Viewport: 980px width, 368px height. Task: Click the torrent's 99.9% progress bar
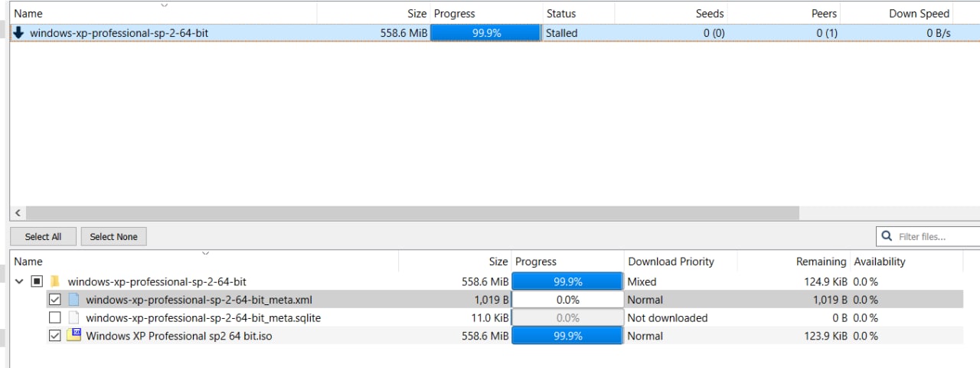coord(486,33)
